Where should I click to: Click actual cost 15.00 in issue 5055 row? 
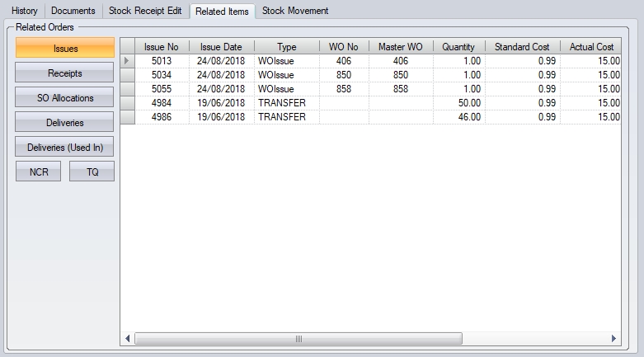tap(591, 89)
